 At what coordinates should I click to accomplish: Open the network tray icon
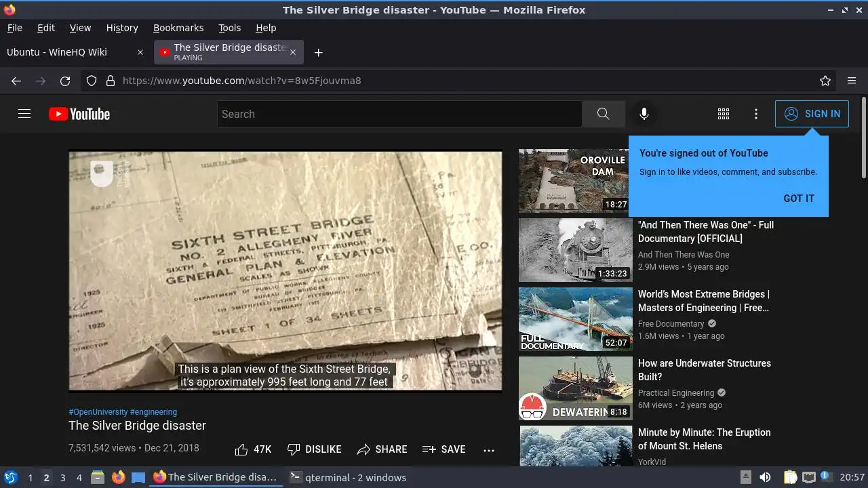(808, 477)
